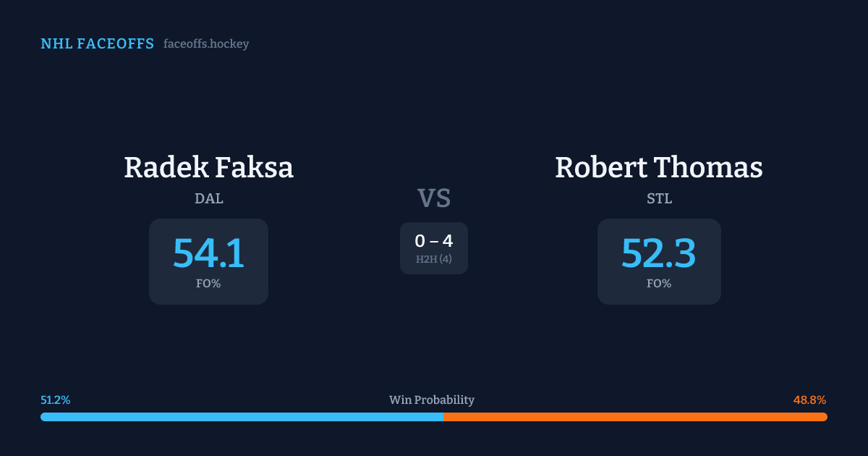Screen dimensions: 868x456
Task: Click Thomas's 52.3 faceoff percentage value
Action: pyautogui.click(x=659, y=253)
